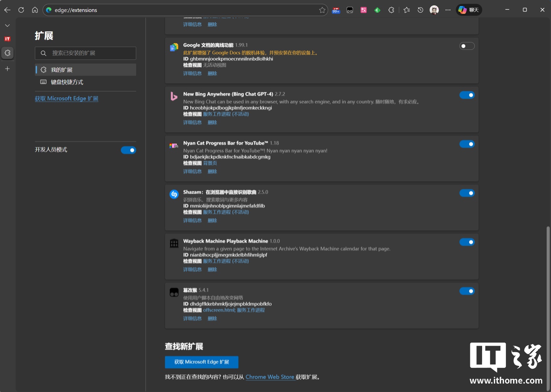Add this page to favorites with the star

click(322, 10)
